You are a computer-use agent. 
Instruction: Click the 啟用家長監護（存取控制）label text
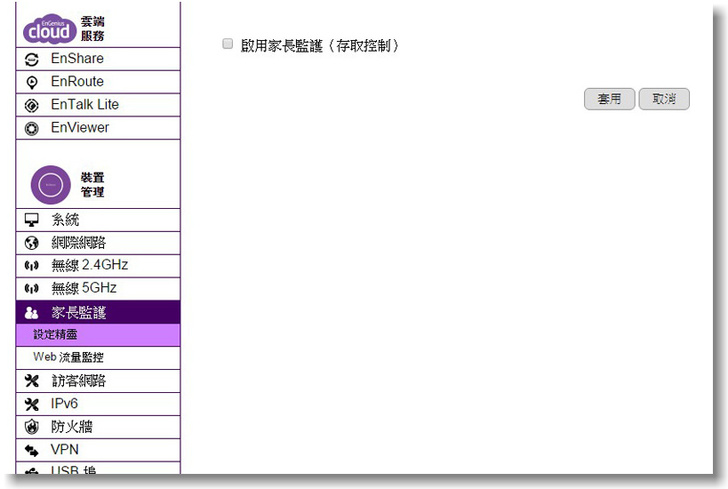[x=319, y=46]
